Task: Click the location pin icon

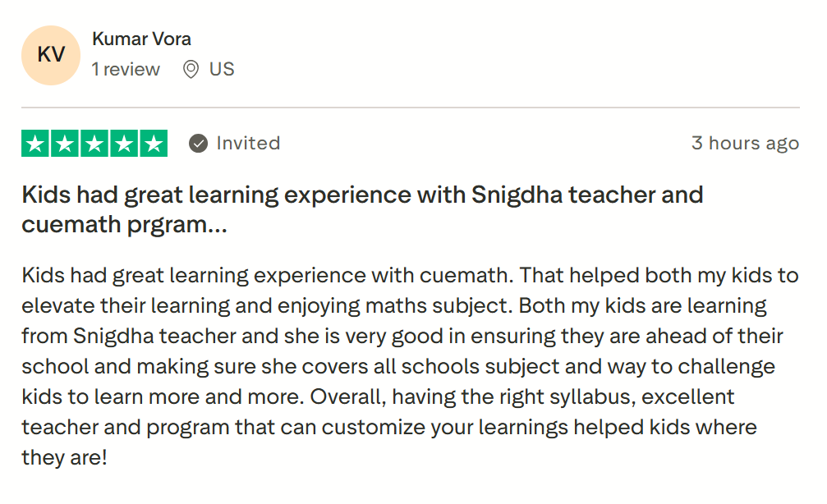Action: [191, 70]
